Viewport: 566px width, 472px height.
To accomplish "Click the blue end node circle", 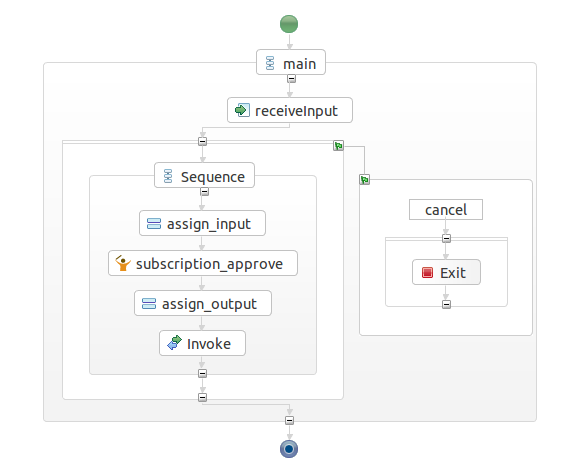I will pyautogui.click(x=289, y=449).
